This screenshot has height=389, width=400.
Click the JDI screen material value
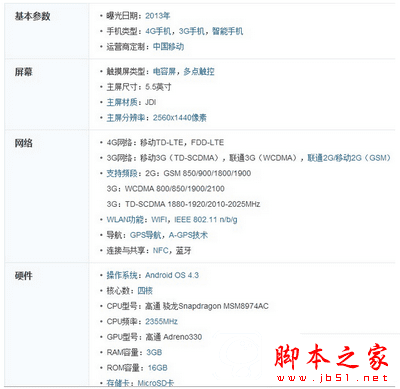coord(151,102)
